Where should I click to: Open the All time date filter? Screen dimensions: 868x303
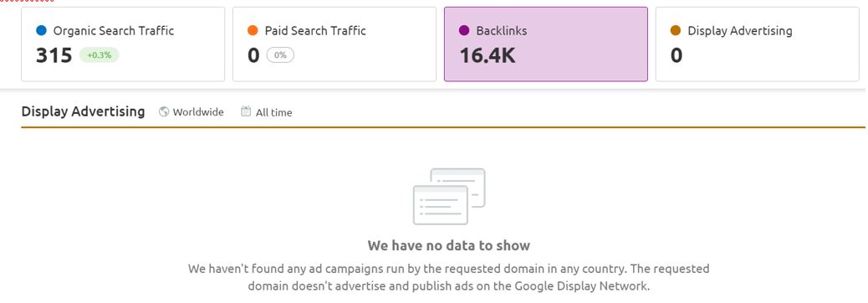click(266, 112)
